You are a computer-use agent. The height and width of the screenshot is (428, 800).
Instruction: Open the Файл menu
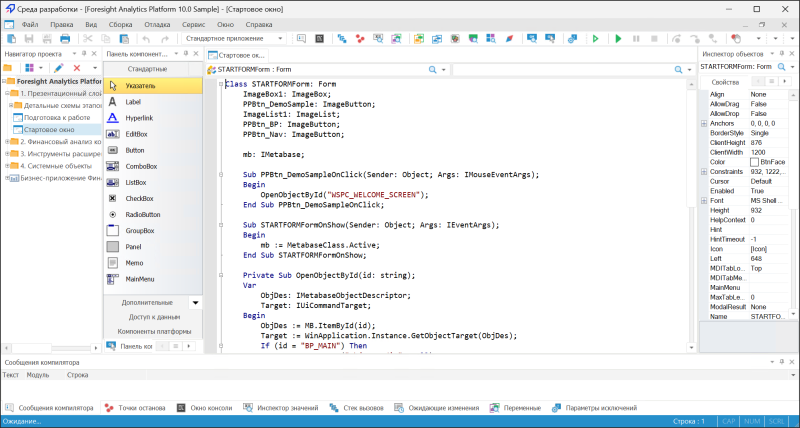[x=30, y=24]
